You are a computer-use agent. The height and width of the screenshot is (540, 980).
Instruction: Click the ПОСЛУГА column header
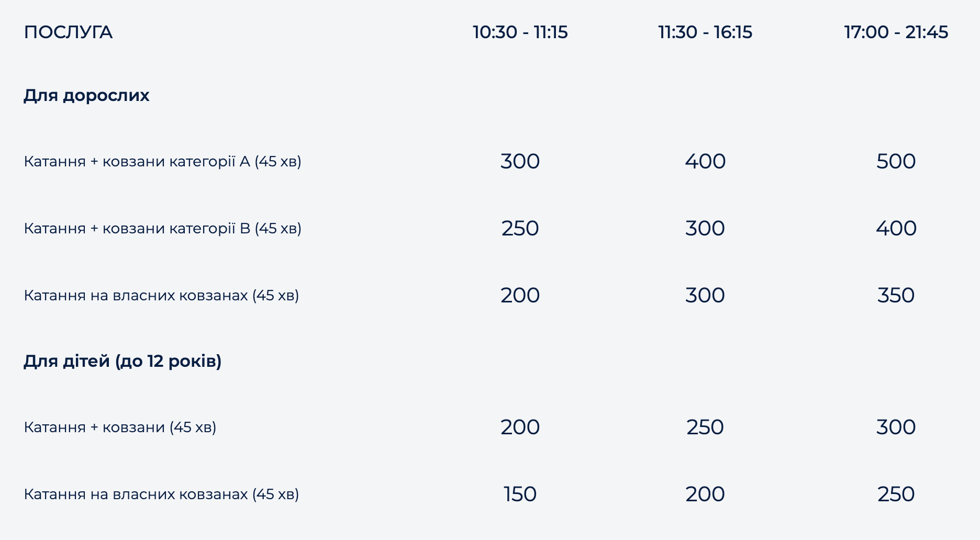click(68, 32)
